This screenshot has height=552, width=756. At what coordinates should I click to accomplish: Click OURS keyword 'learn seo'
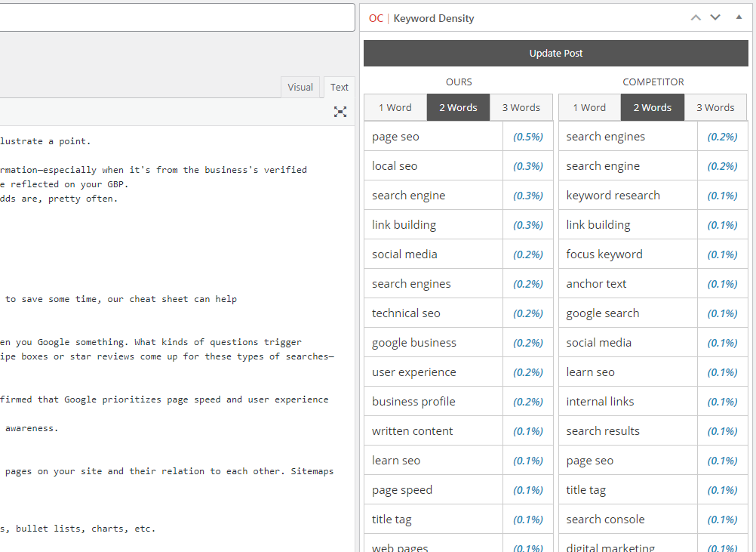coord(396,461)
